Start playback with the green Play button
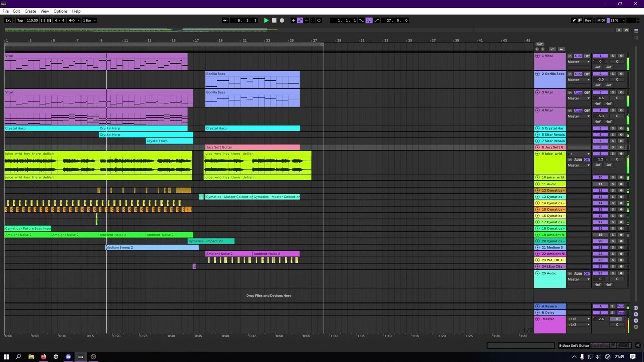The height and width of the screenshot is (362, 644). 266,20
